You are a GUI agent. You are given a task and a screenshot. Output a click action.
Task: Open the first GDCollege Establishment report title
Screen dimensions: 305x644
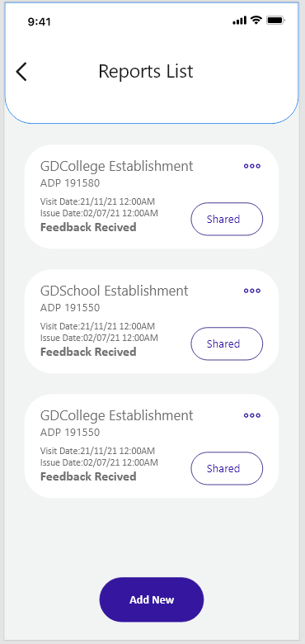(116, 166)
